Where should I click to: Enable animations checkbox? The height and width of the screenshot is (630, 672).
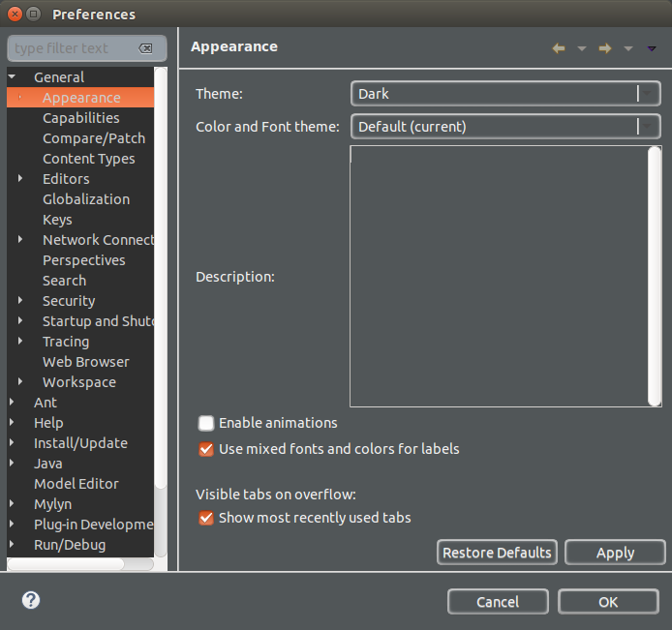click(x=206, y=423)
